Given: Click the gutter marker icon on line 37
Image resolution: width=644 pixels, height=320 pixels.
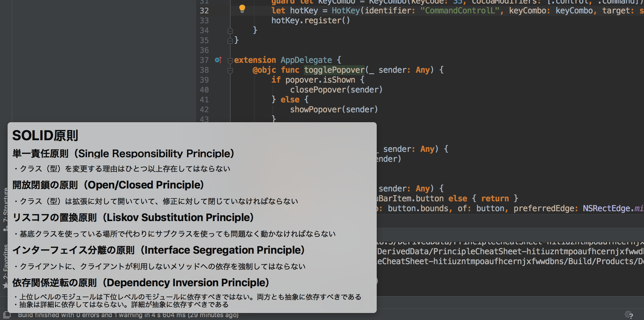Looking at the screenshot, I should (218, 60).
